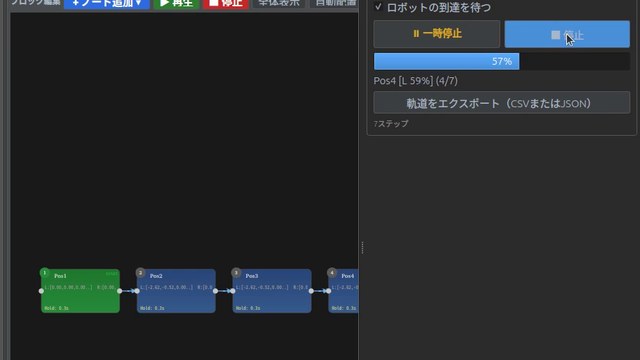Click the joint values text on Pos3
Screen dimensions: 640x360
click(272, 287)
